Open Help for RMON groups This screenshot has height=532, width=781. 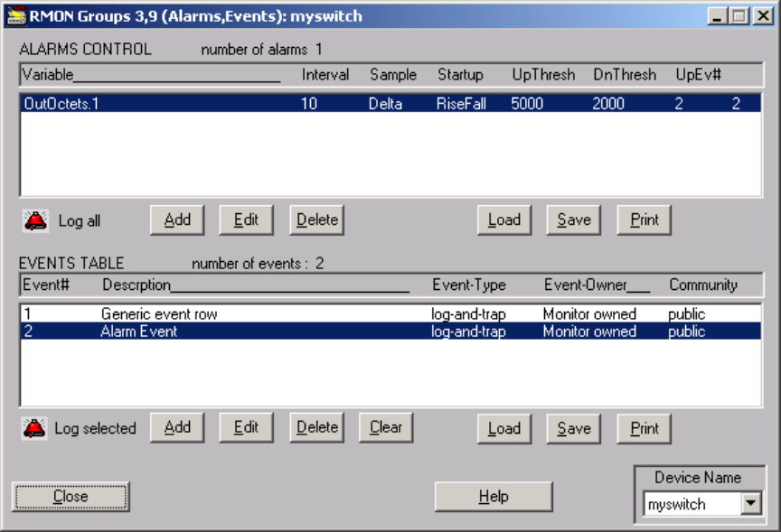pos(494,496)
